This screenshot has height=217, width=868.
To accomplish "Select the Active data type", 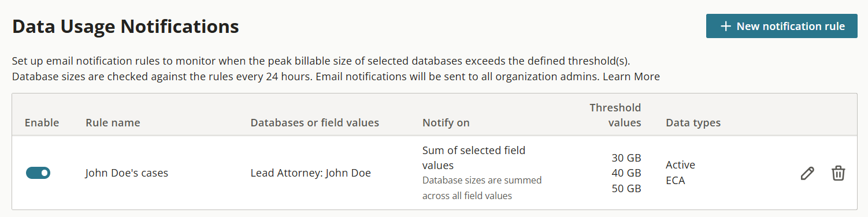I will pyautogui.click(x=680, y=165).
